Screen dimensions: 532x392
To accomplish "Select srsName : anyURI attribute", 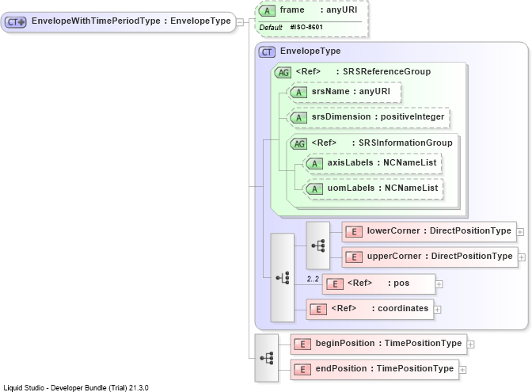I will (x=344, y=92).
